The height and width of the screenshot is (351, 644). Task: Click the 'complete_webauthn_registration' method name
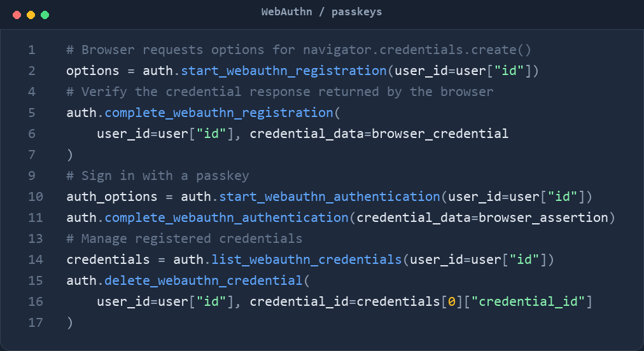[x=219, y=113]
